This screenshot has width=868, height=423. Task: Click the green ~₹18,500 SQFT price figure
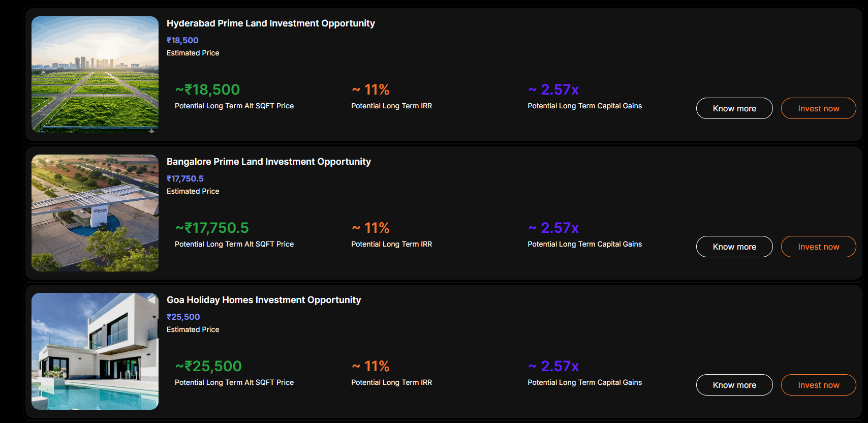[207, 90]
